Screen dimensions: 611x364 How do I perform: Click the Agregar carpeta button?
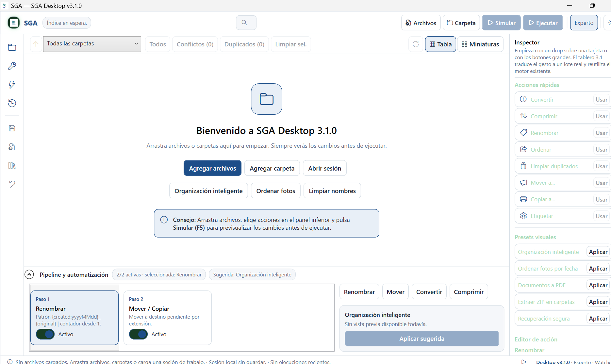[272, 168]
